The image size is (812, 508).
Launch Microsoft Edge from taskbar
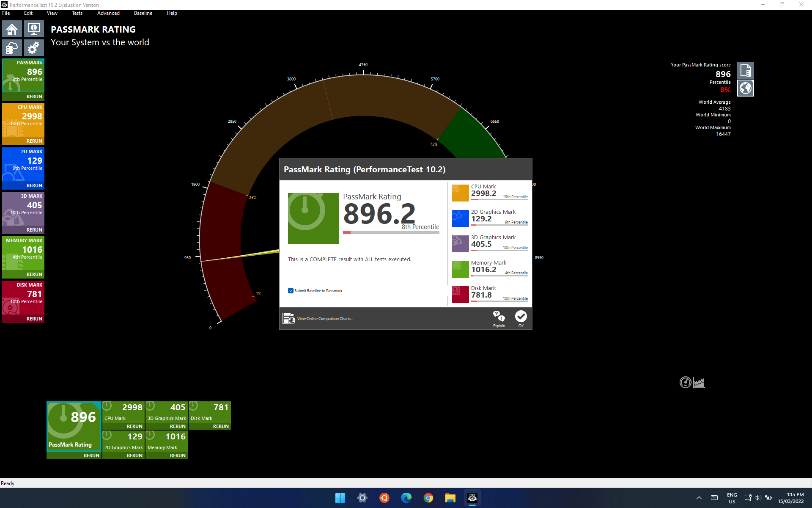[406, 498]
